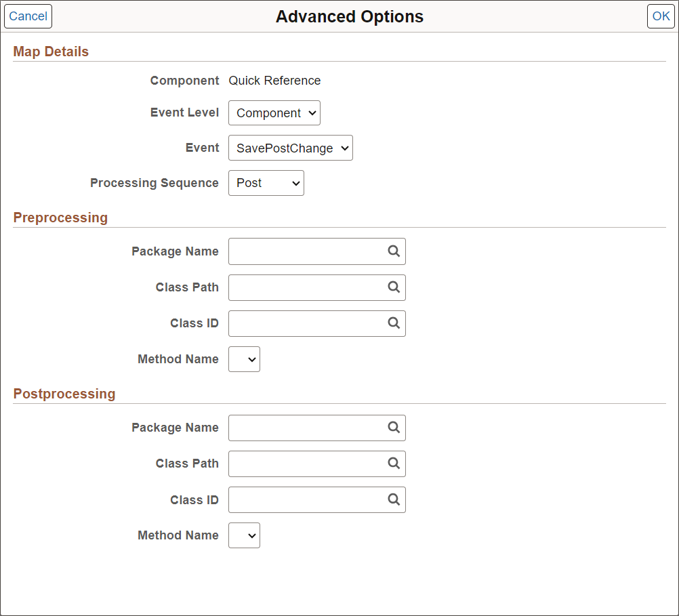Image resolution: width=679 pixels, height=616 pixels.
Task: Open the Postprocessing Method Name dropdown
Action: coord(244,535)
